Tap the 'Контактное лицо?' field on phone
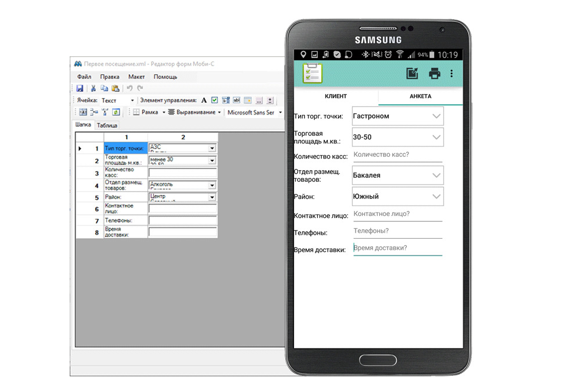This screenshot has height=392, width=581. 397,214
